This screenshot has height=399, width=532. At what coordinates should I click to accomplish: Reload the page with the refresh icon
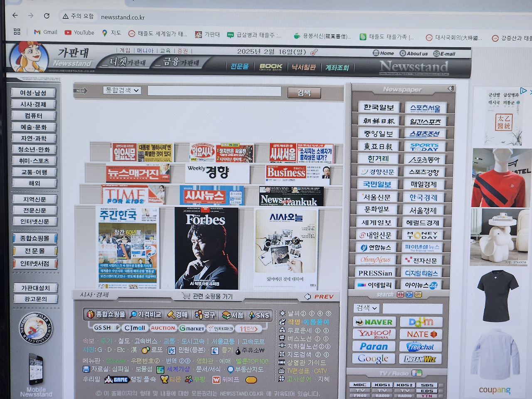(x=47, y=16)
